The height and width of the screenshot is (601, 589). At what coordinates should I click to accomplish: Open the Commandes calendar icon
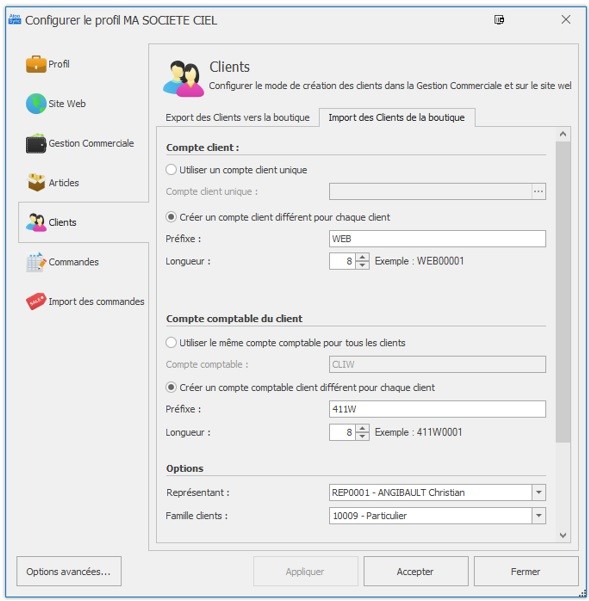[x=36, y=262]
